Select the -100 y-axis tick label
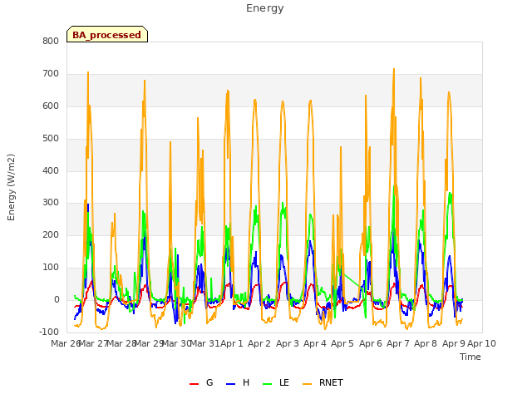Viewport: 532px width, 399px height. 49,332
